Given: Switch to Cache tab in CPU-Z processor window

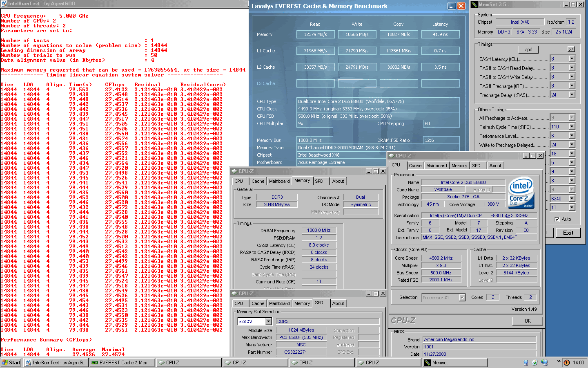Looking at the screenshot, I should click(x=415, y=166).
